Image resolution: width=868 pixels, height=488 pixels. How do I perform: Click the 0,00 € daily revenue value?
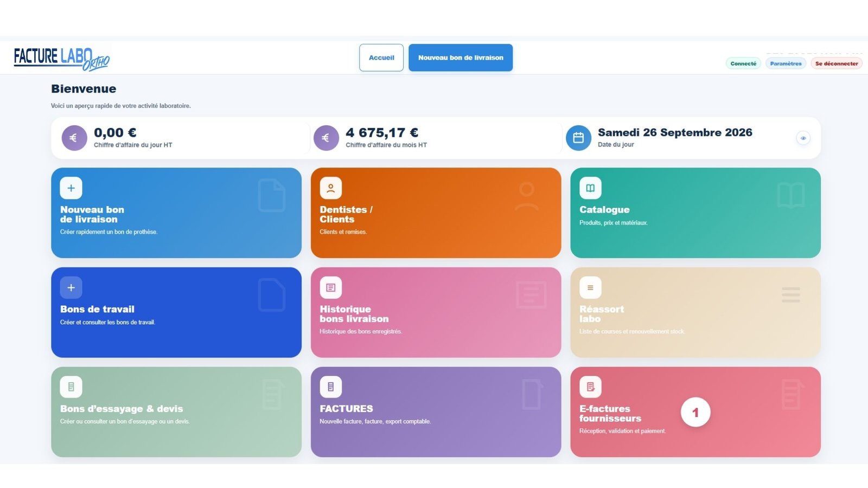[x=115, y=133]
